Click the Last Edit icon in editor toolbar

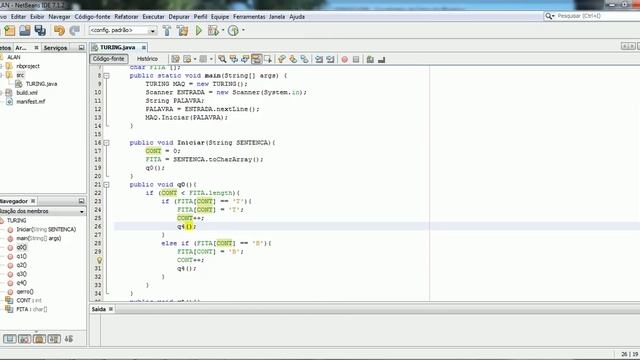(176, 59)
